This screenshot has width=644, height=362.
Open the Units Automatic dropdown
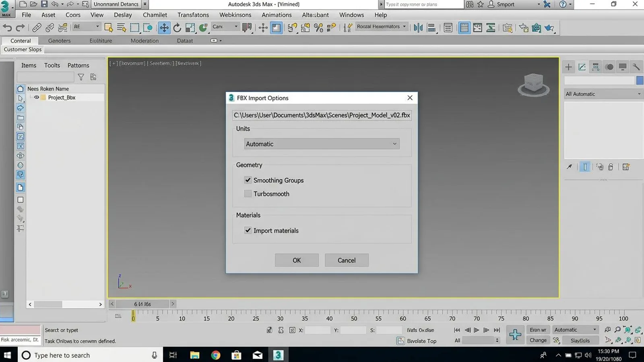coord(322,144)
